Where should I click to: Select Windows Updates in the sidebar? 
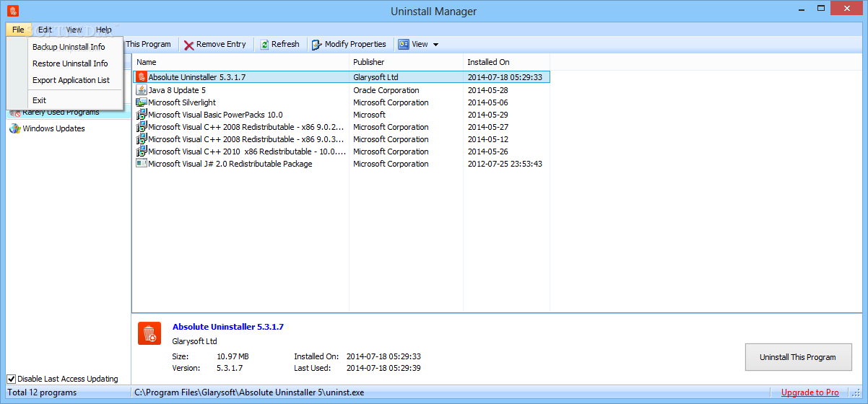(x=53, y=128)
